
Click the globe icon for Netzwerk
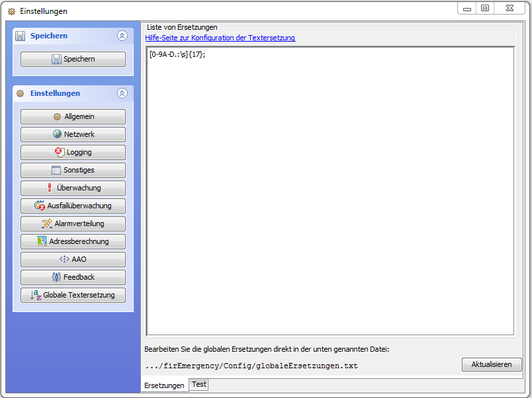click(x=58, y=134)
